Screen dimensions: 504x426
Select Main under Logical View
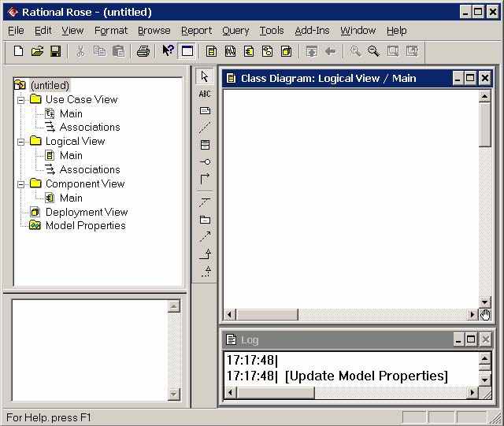click(71, 155)
